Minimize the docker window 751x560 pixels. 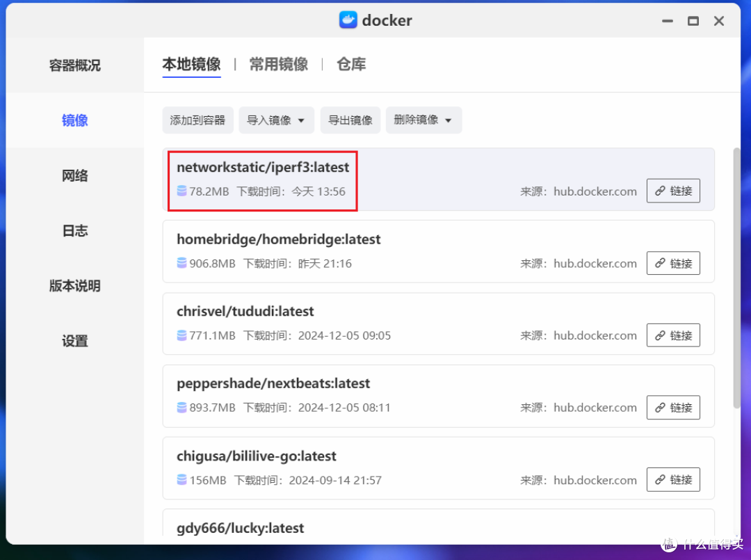[x=667, y=21]
